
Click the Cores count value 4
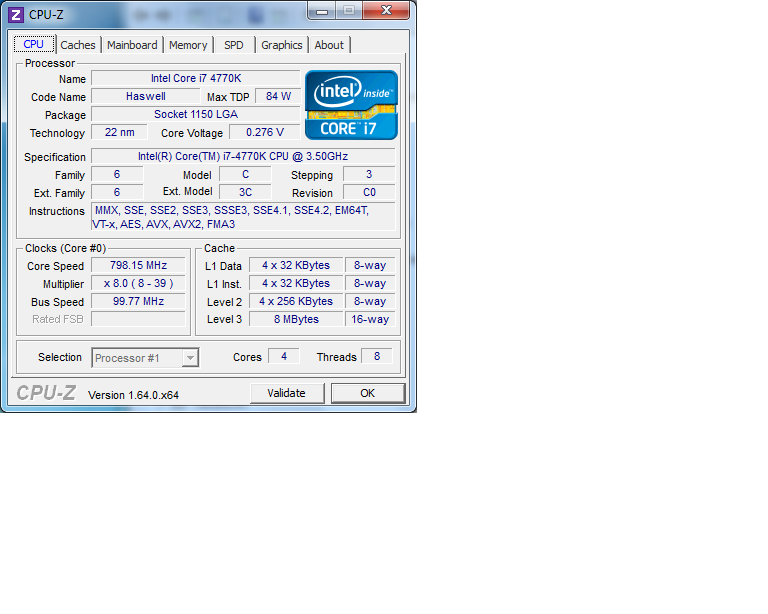click(284, 356)
